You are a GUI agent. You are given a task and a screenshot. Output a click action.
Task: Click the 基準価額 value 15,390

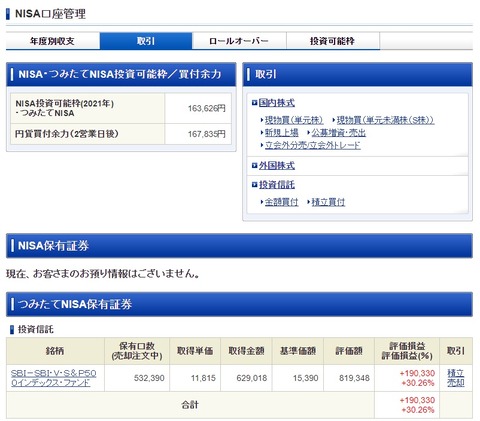306,378
